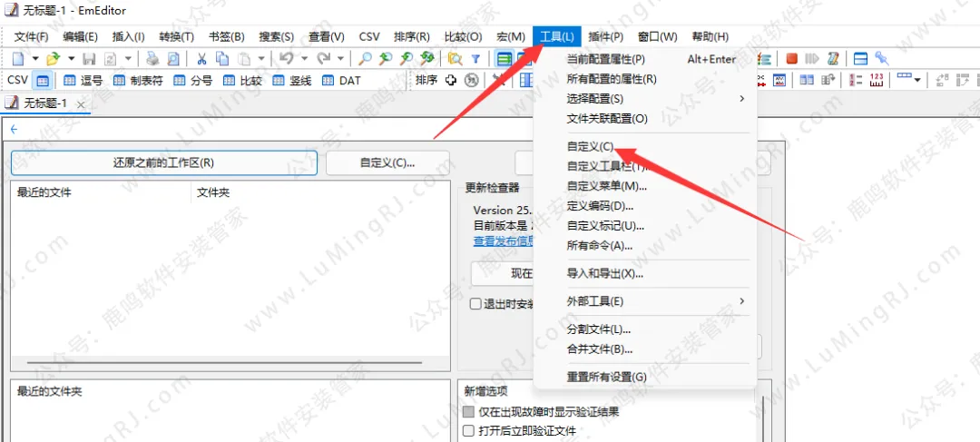The image size is (980, 442).
Task: Click the Print Preview icon
Action: point(172,59)
